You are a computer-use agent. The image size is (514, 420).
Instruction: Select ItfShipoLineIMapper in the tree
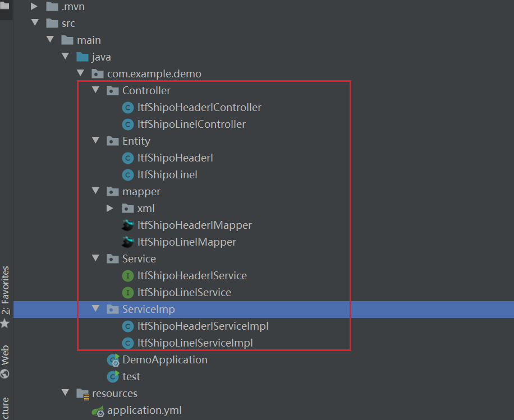click(186, 242)
